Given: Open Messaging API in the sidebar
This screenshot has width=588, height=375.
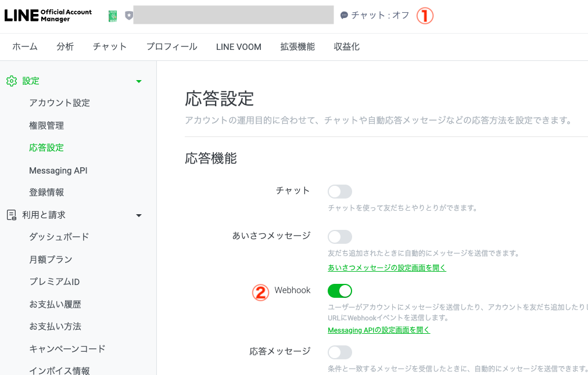Looking at the screenshot, I should (x=58, y=171).
